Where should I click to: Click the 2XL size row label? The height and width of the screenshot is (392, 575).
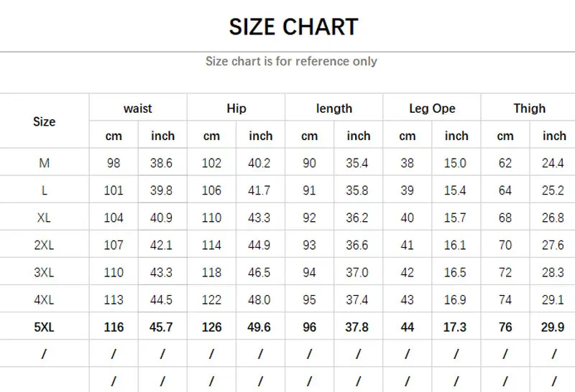[x=44, y=245]
